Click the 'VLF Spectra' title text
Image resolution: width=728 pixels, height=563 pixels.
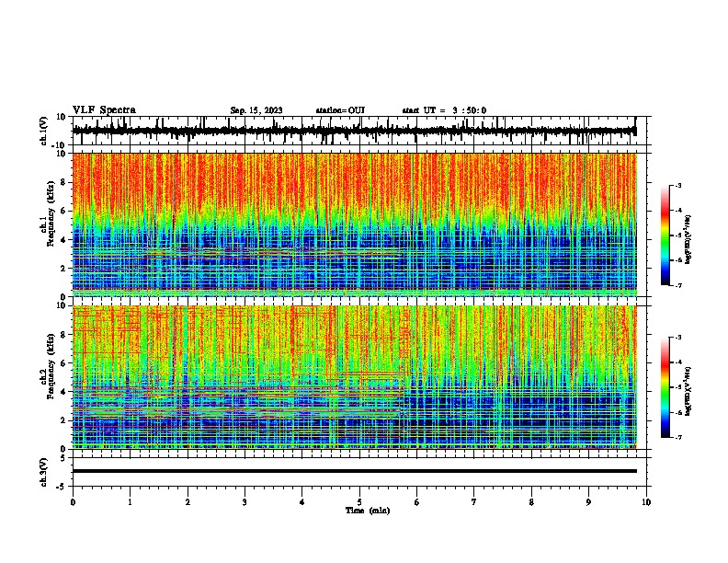click(104, 110)
